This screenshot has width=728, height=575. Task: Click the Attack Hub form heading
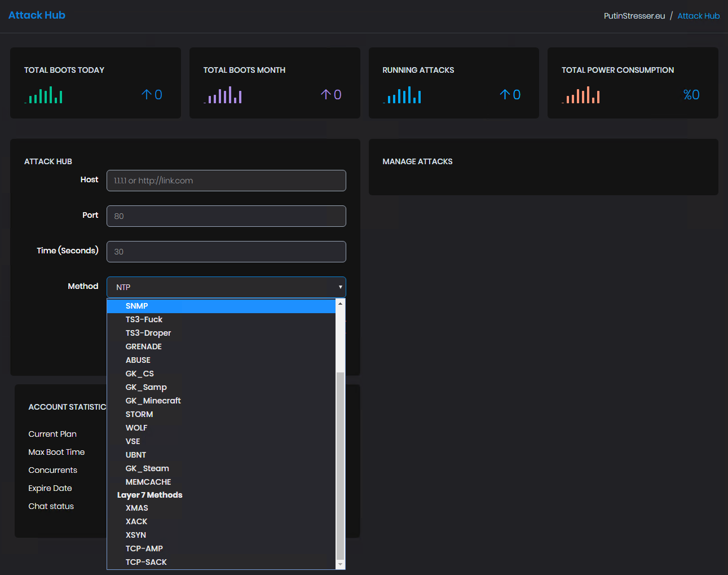coord(48,161)
